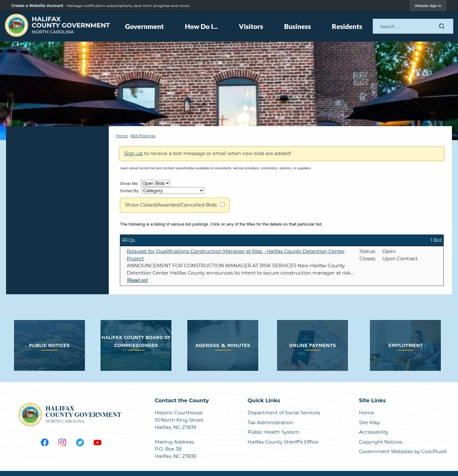This screenshot has width=458, height=476.
Task: Open the Employment tile
Action: [405, 345]
